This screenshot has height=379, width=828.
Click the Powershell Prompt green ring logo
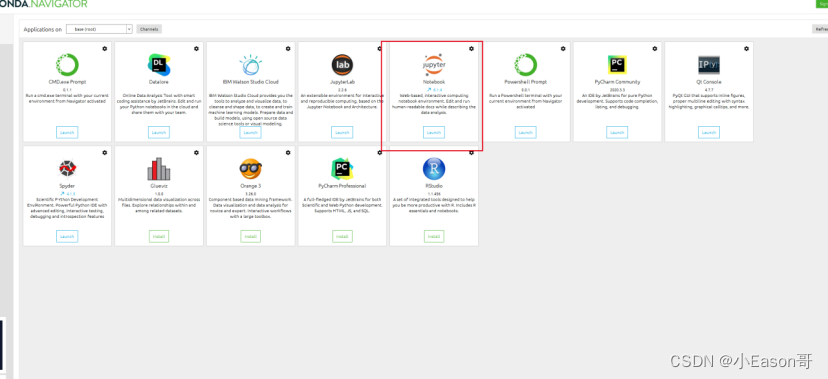[525, 64]
